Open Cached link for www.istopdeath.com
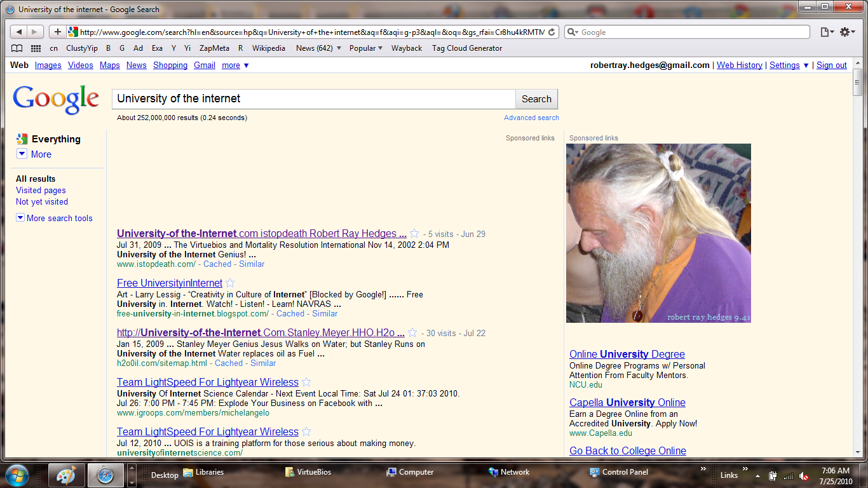Image resolution: width=868 pixels, height=488 pixels. click(217, 264)
